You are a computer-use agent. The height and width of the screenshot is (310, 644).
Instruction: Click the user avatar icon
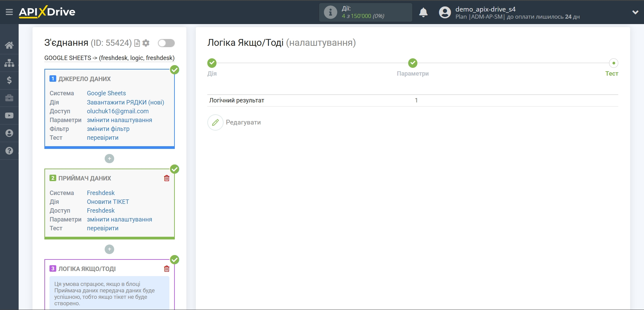click(x=445, y=13)
